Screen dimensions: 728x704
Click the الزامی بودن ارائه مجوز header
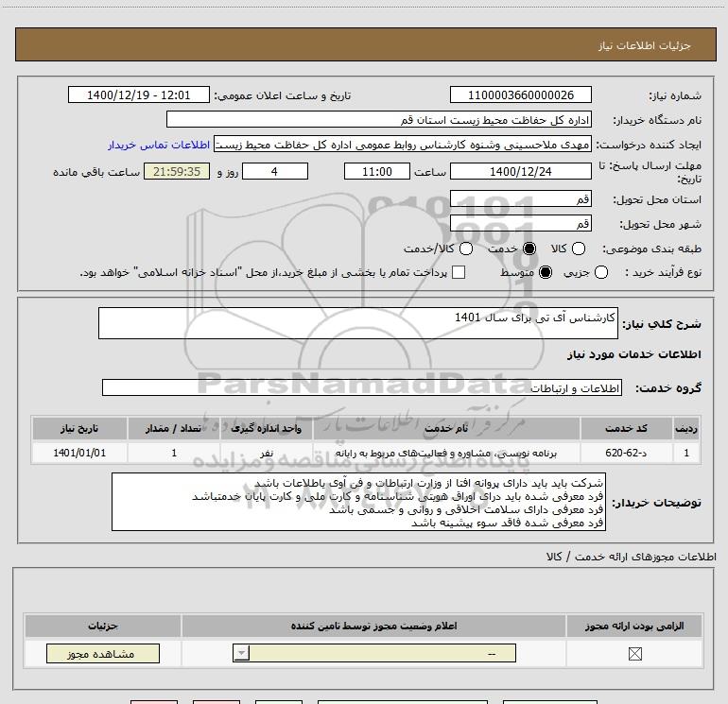click(634, 626)
